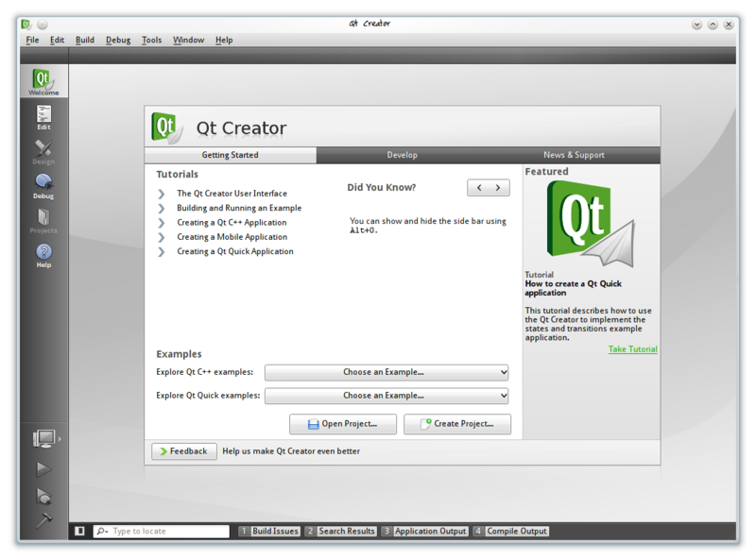Toggle the Compile Output pane
756x560 pixels.
[x=510, y=532]
